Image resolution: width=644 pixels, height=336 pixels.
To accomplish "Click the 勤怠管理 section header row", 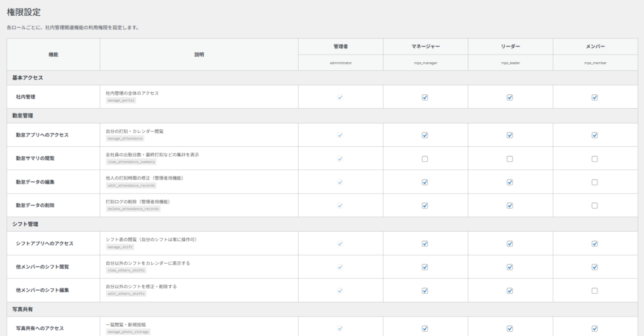I will (x=23, y=116).
